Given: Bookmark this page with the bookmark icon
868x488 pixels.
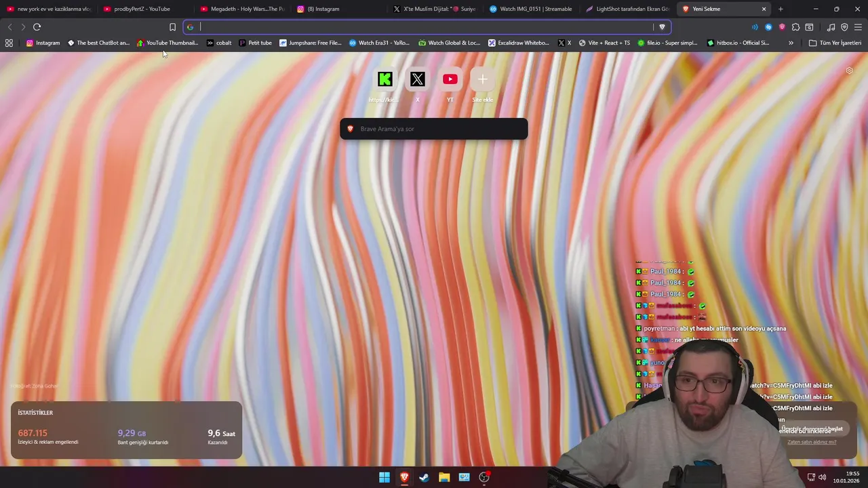Looking at the screenshot, I should pos(172,27).
